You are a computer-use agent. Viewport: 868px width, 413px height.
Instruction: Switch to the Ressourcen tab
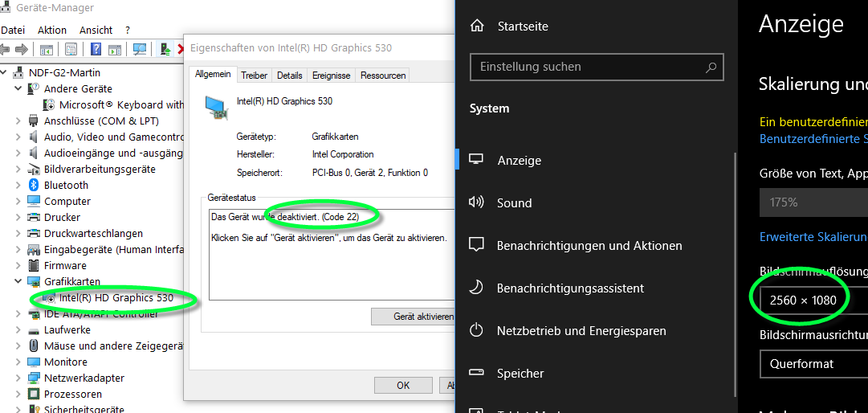pos(383,76)
